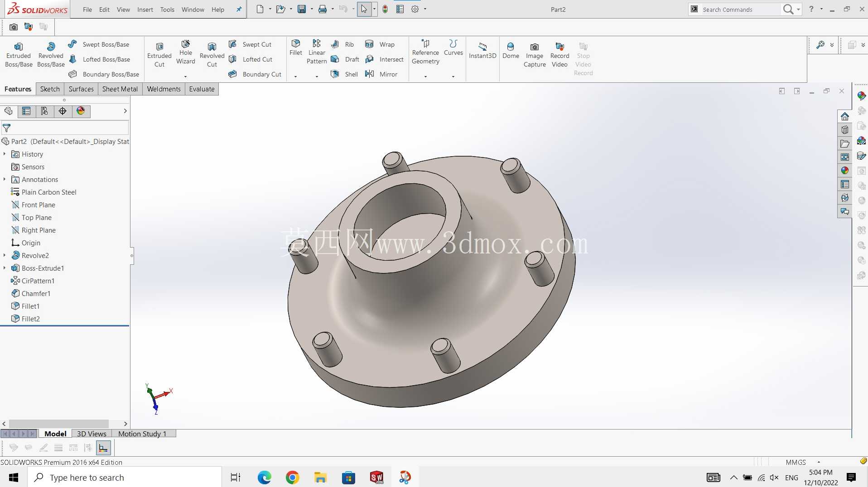Start Record Video tool
This screenshot has width=868, height=487.
pos(559,55)
